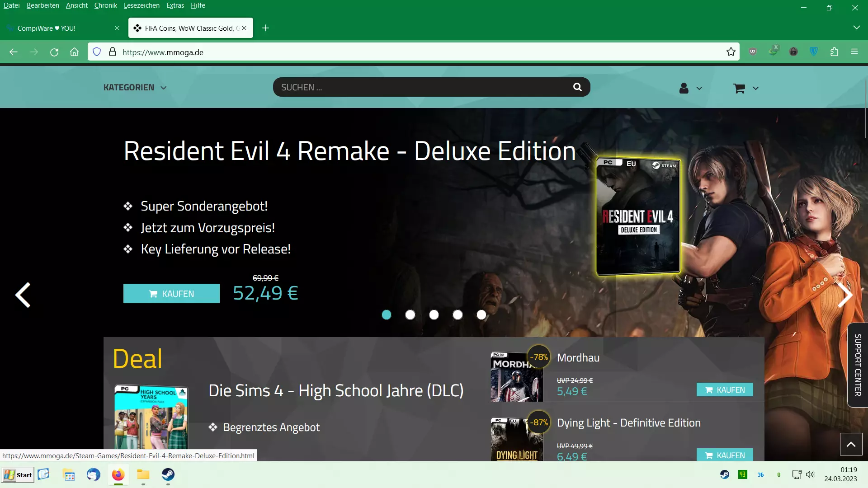
Task: Open the Bearbeiten menu
Action: coord(43,5)
